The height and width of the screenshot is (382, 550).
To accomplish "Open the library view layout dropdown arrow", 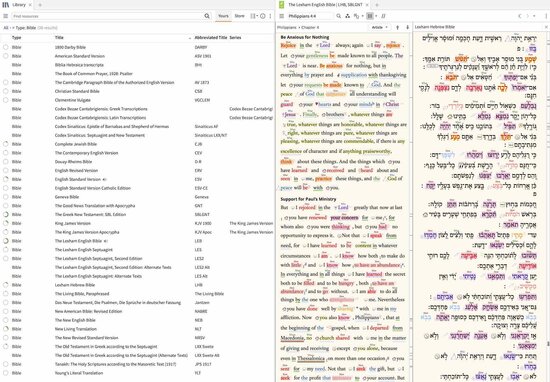I will pyautogui.click(x=257, y=16).
